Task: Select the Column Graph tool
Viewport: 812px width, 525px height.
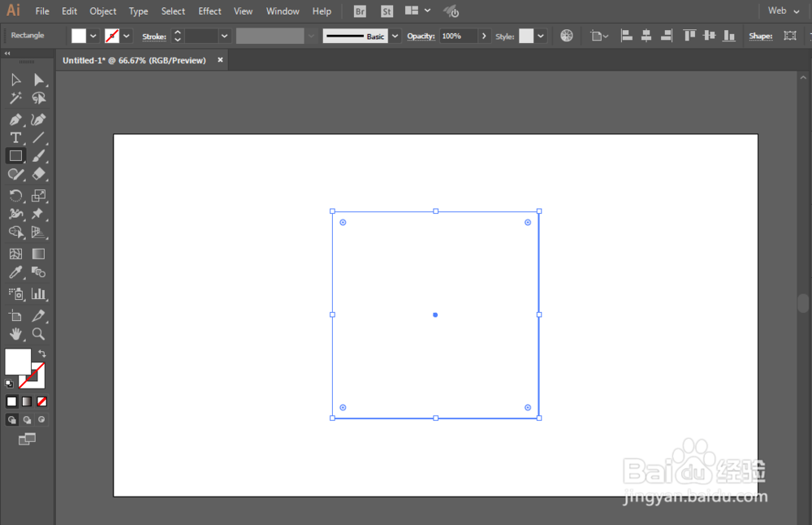Action: tap(38, 294)
